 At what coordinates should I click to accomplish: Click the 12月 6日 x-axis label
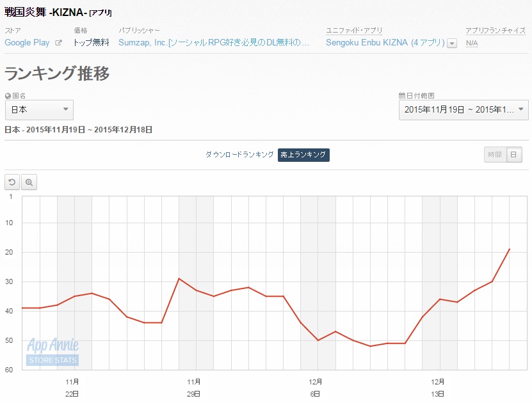click(315, 388)
